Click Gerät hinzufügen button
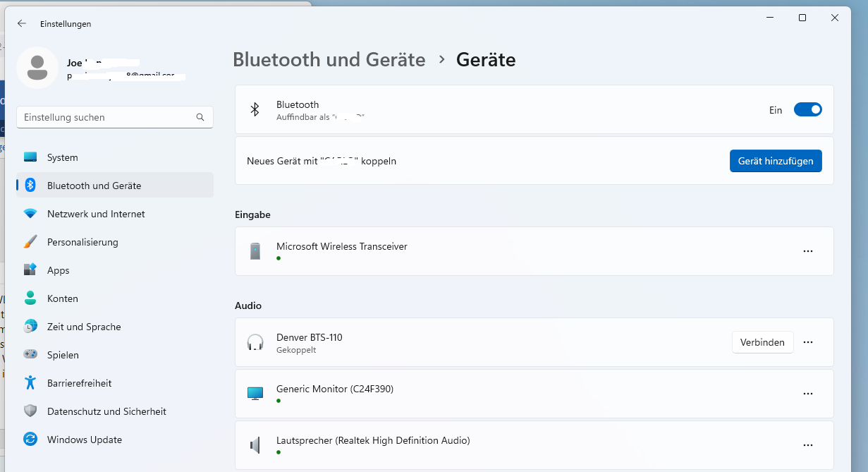This screenshot has width=868, height=472. click(x=776, y=161)
